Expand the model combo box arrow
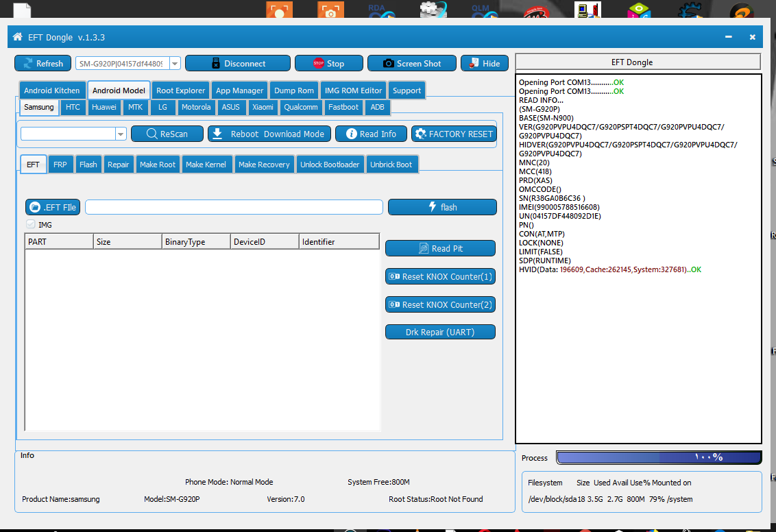776x532 pixels. coord(121,134)
